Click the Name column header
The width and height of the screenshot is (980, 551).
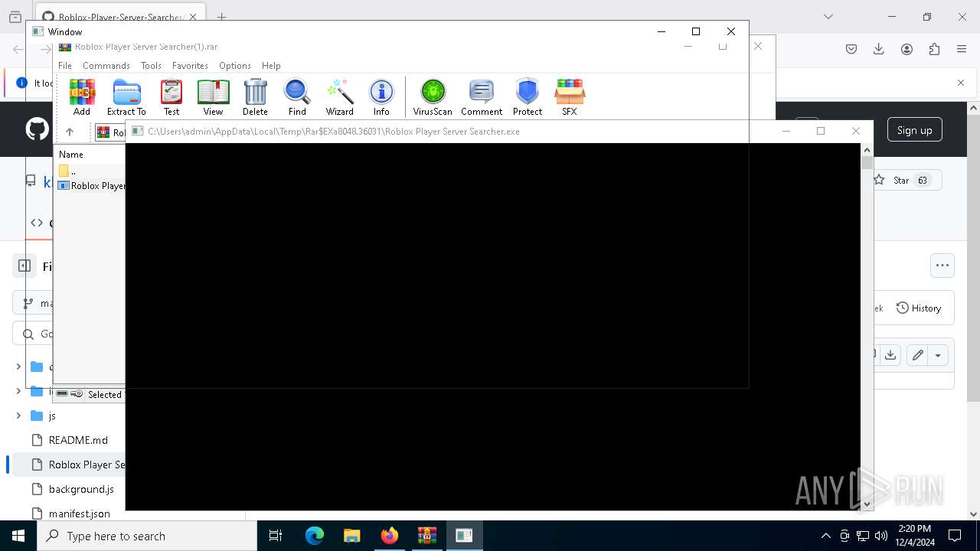(x=71, y=155)
